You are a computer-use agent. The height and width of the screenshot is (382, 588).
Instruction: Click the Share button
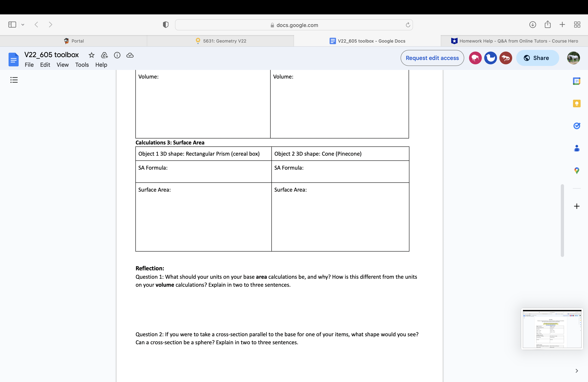point(538,58)
